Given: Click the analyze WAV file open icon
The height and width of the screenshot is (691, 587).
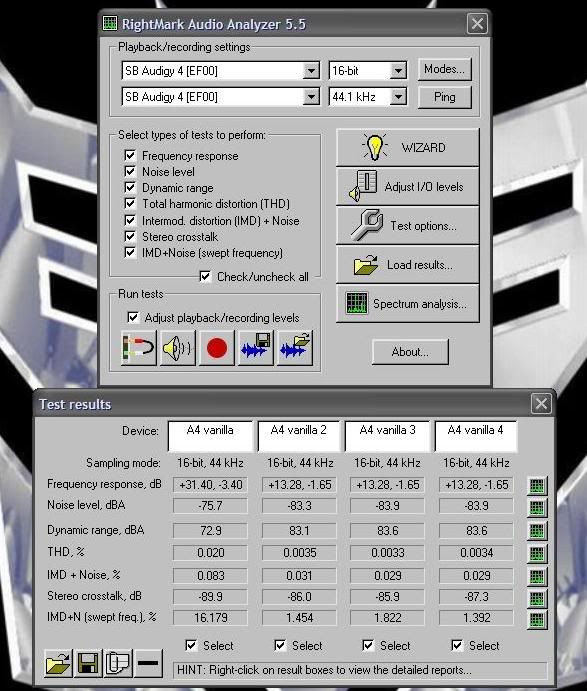Looking at the screenshot, I should click(295, 348).
